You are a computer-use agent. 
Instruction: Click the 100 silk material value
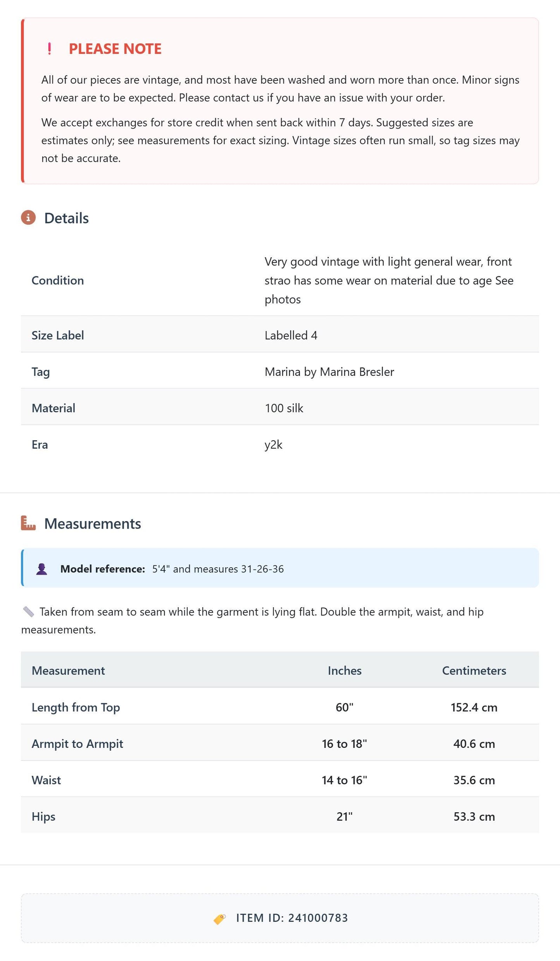point(284,408)
